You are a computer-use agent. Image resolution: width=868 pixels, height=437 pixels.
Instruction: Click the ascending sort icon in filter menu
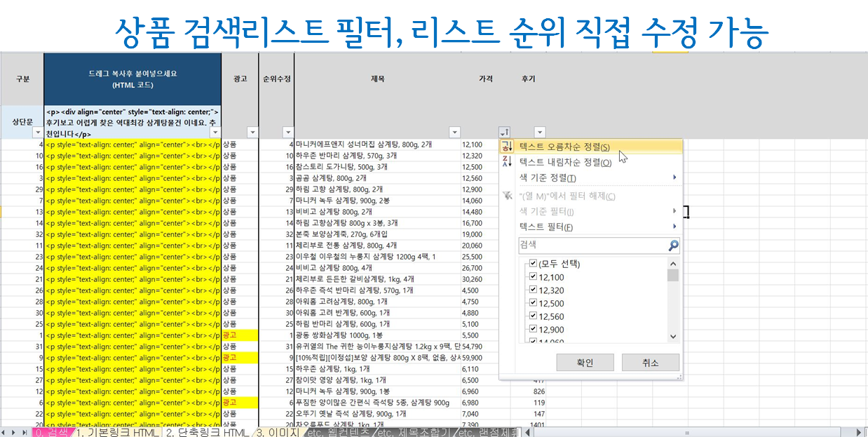point(508,147)
